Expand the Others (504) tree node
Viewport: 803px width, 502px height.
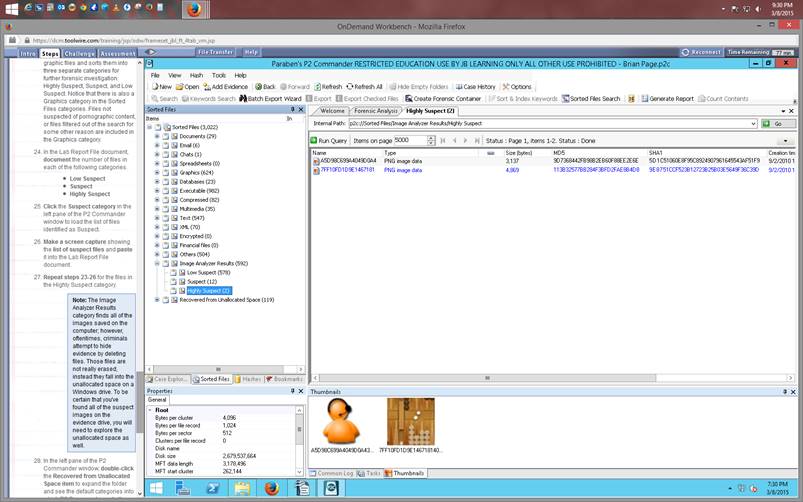point(157,255)
